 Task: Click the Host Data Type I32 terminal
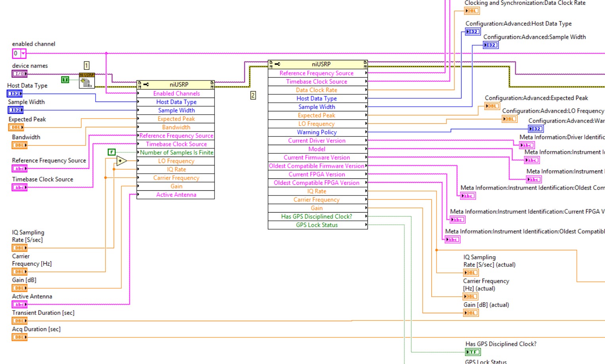point(15,94)
